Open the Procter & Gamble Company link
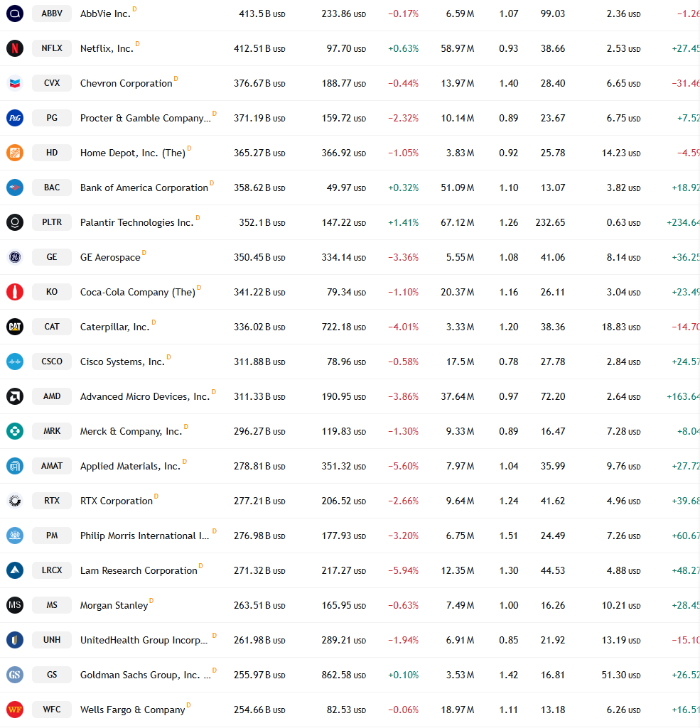 [x=146, y=119]
